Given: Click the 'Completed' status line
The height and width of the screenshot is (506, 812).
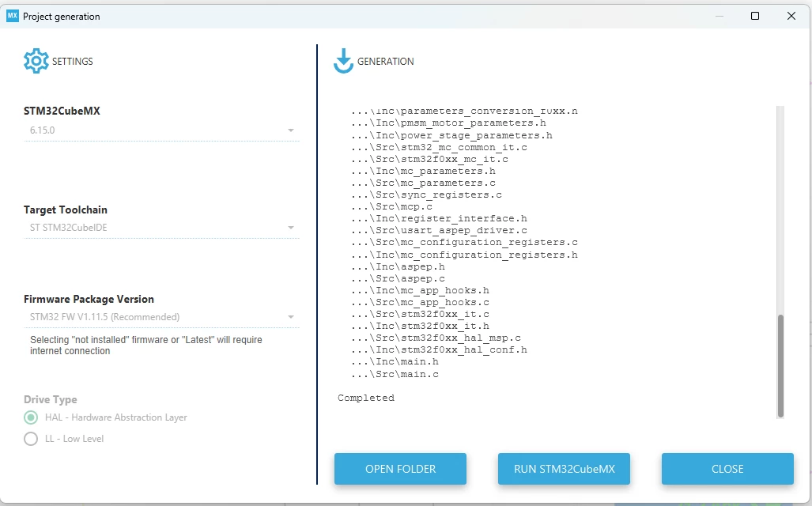Looking at the screenshot, I should [366, 398].
